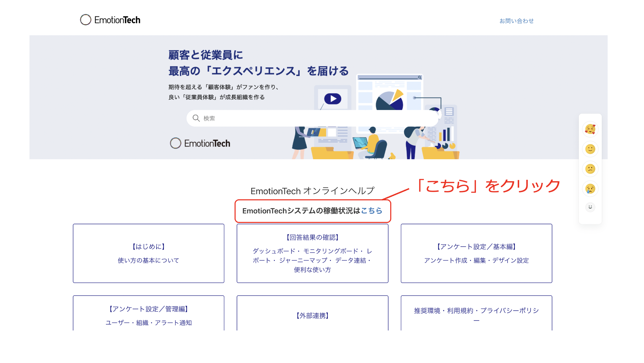This screenshot has width=644, height=363.
Task: Open the 【はじめに】 category card
Action: click(148, 253)
